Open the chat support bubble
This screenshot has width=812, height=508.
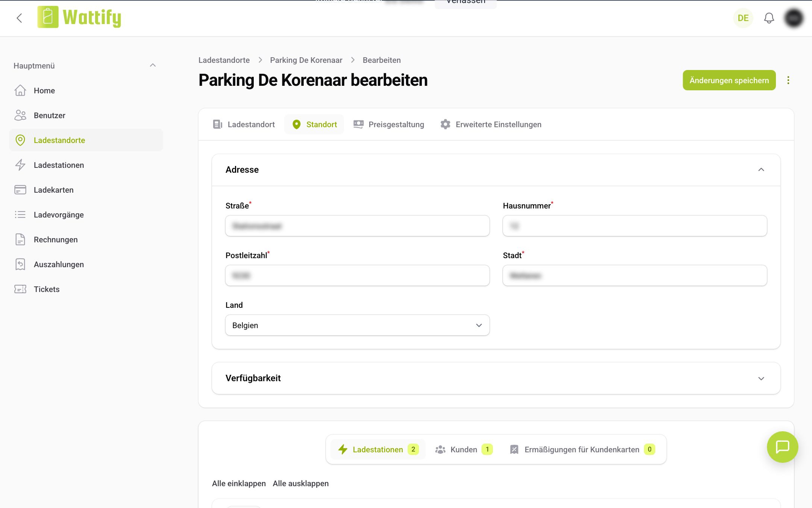[782, 447]
